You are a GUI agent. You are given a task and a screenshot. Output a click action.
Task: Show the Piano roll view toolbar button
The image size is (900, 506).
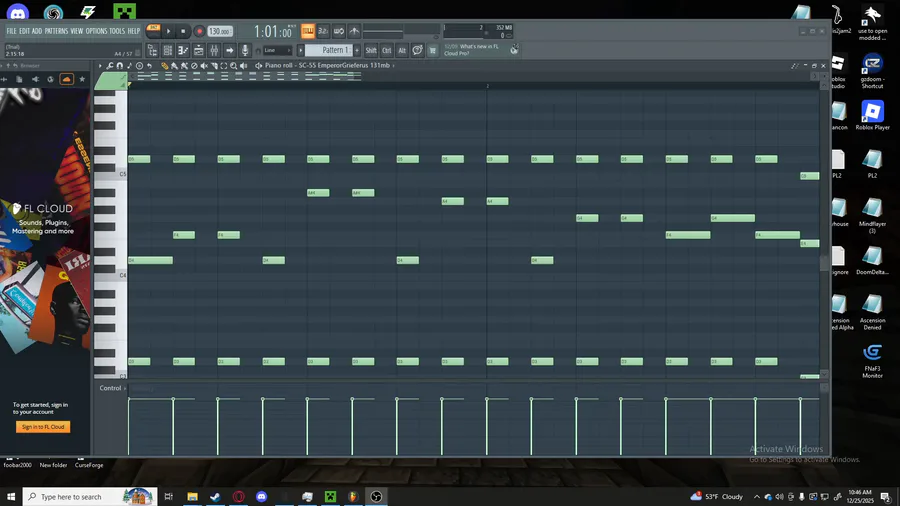(183, 50)
